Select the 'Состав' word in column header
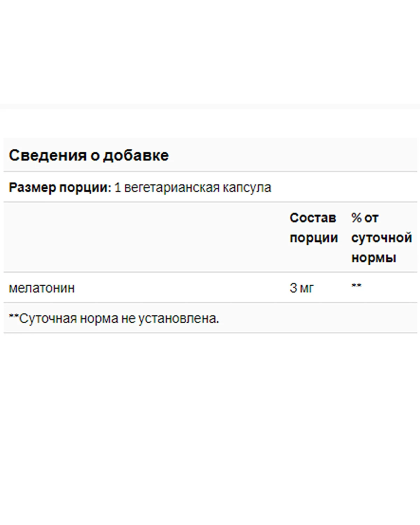The image size is (420, 525). pos(313,218)
